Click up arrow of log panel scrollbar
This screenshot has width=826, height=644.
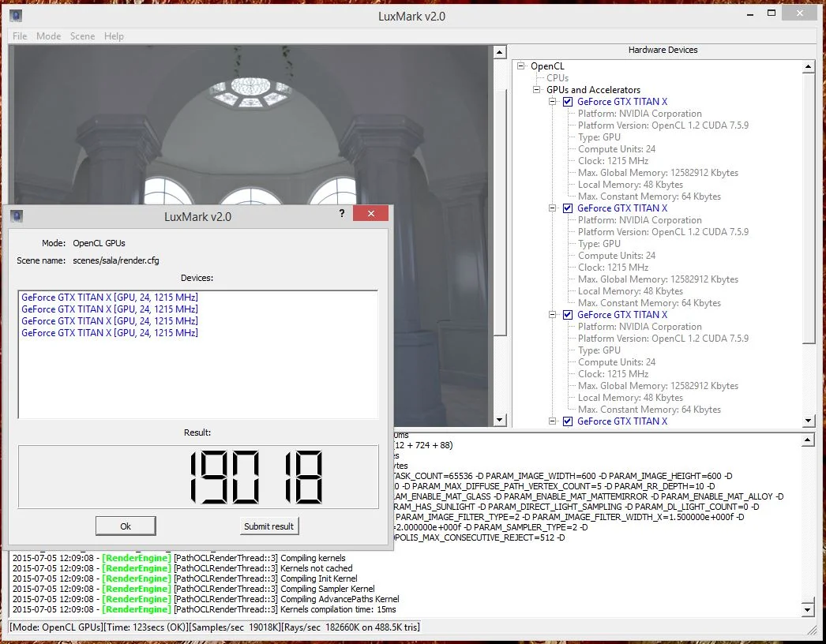coord(808,440)
